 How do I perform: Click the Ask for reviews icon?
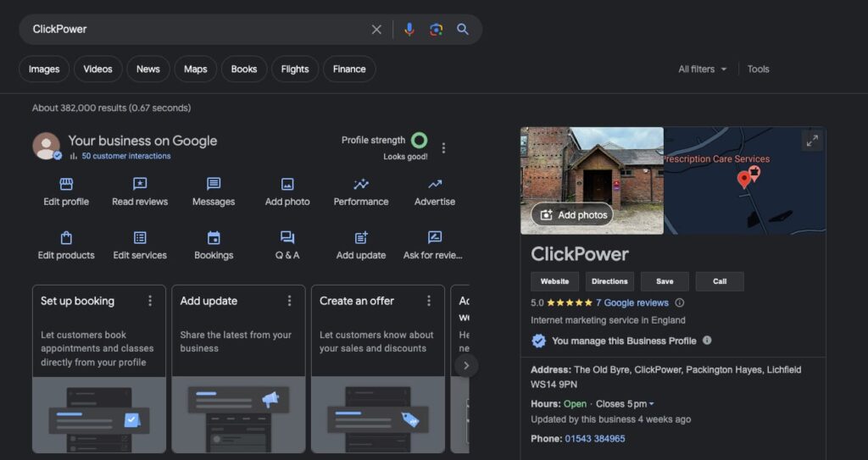435,238
